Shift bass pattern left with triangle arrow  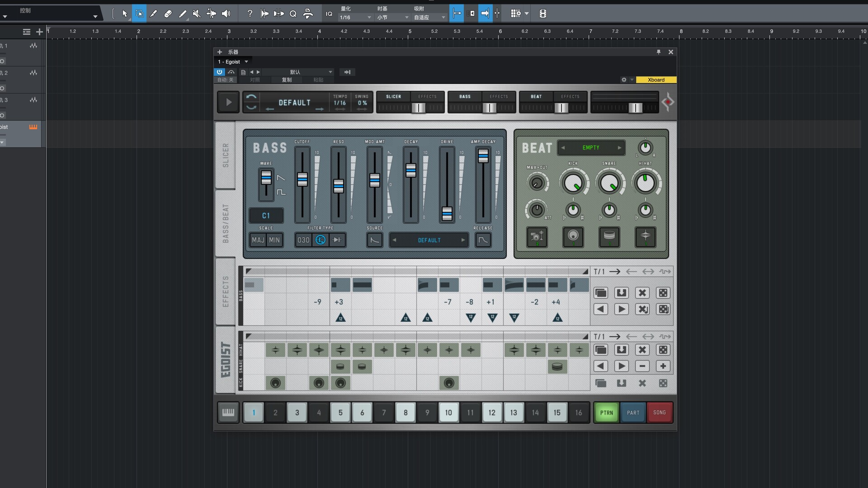coord(600,309)
